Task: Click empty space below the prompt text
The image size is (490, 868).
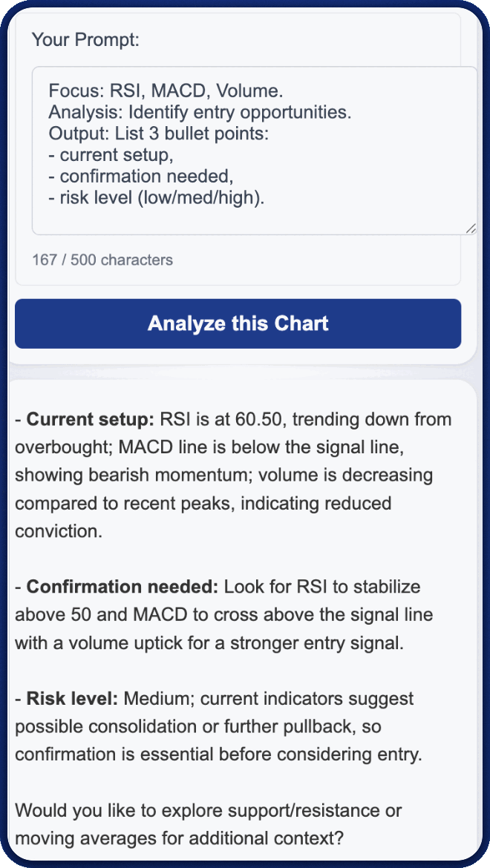Action: [x=252, y=220]
